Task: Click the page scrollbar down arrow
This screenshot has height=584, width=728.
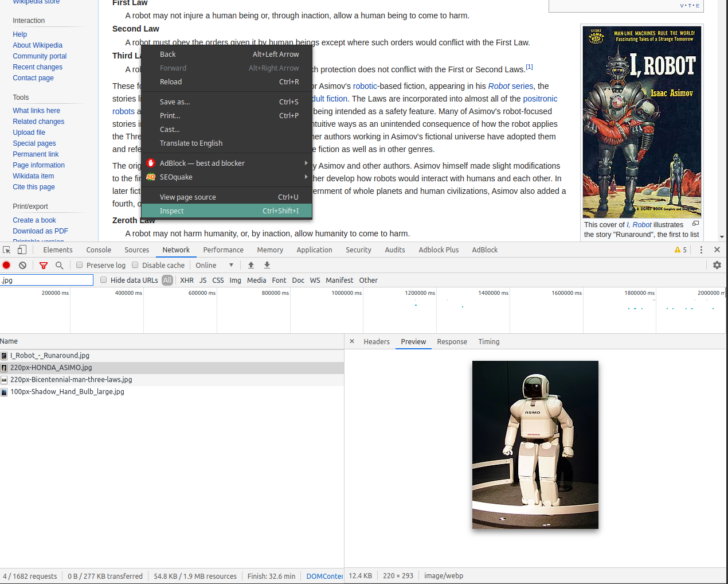Action: 722,236
